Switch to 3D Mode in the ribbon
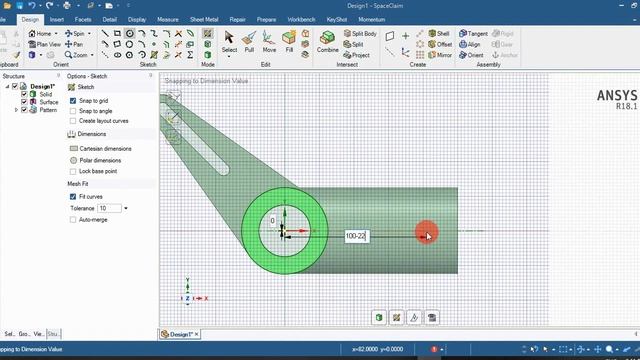Screen dimensions: 640x360 (x=208, y=55)
